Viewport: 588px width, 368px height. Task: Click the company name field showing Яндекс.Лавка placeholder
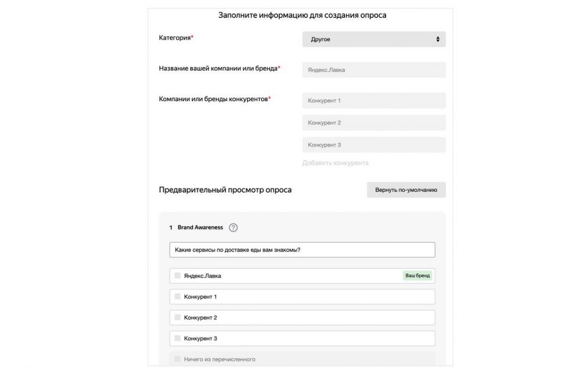pyautogui.click(x=373, y=69)
